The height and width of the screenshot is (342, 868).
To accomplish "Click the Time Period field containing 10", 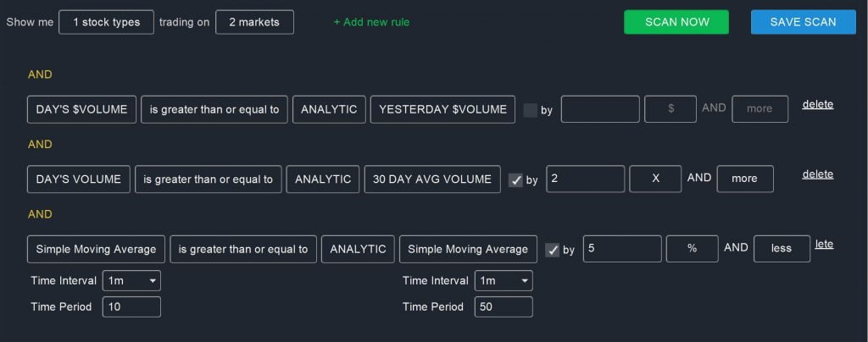I will (131, 306).
